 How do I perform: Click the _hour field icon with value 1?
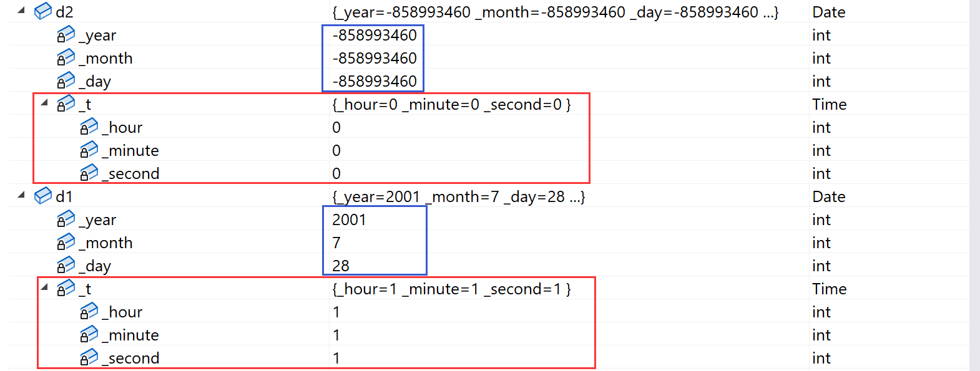89,311
